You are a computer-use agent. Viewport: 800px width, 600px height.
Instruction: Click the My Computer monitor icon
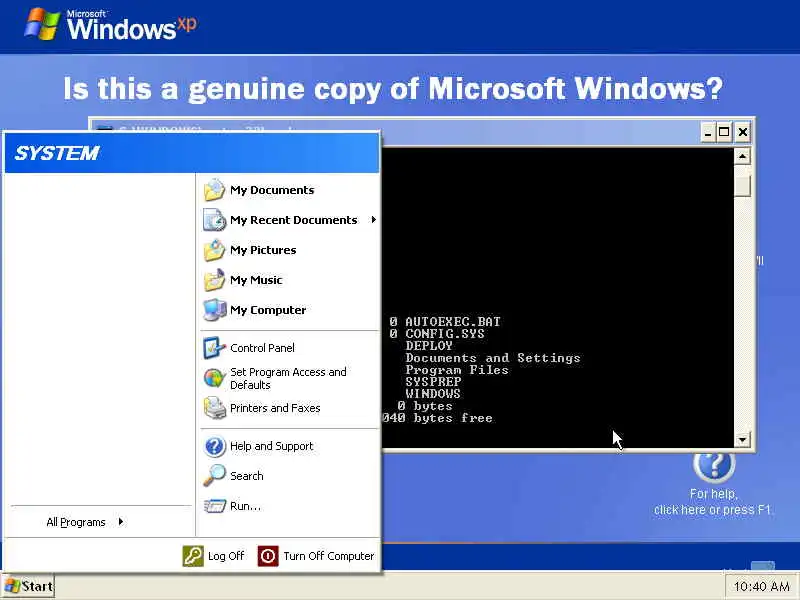click(x=214, y=310)
